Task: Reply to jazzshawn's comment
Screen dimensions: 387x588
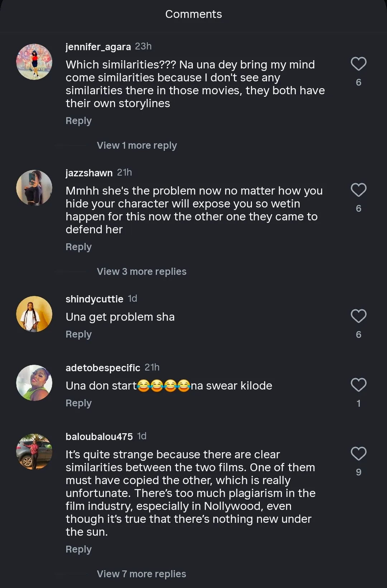Action: tap(78, 247)
